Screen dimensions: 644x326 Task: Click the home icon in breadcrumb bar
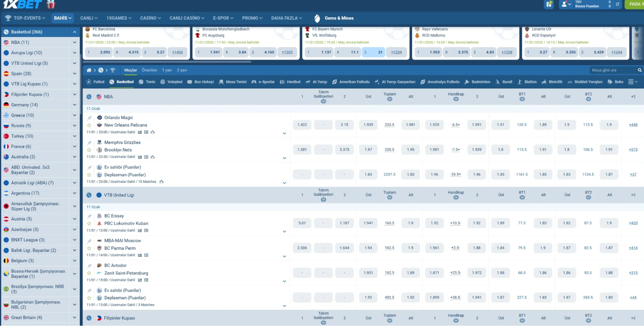point(89,70)
